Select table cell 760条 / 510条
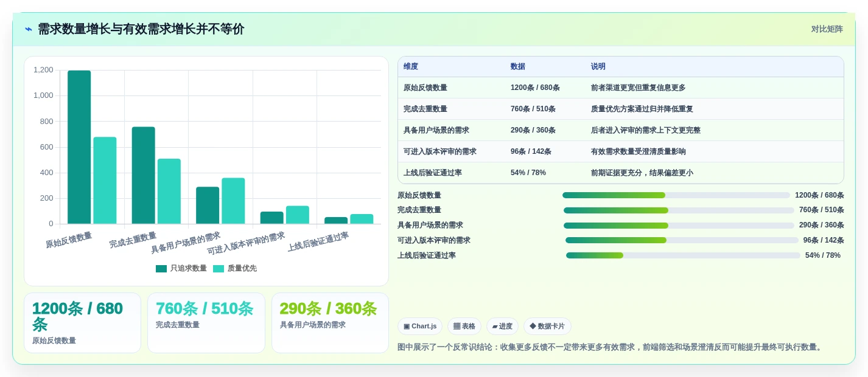The width and height of the screenshot is (868, 377). click(x=533, y=109)
